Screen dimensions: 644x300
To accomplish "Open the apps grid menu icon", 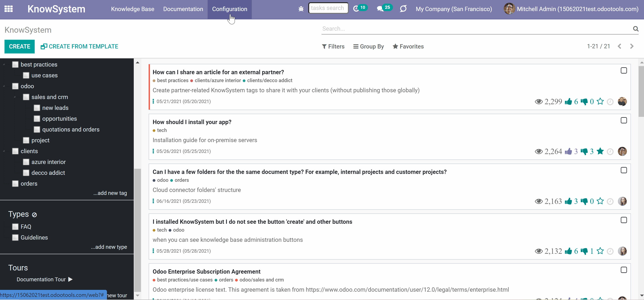I will (9, 9).
